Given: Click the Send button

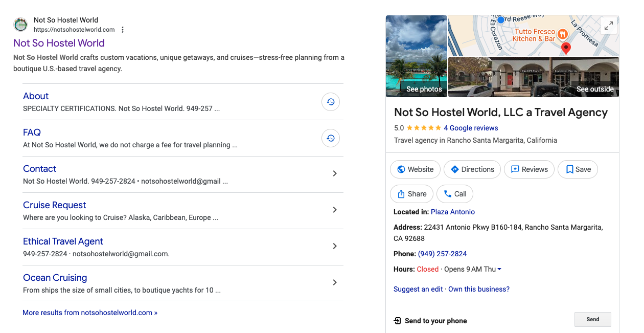Looking at the screenshot, I should pos(593,320).
